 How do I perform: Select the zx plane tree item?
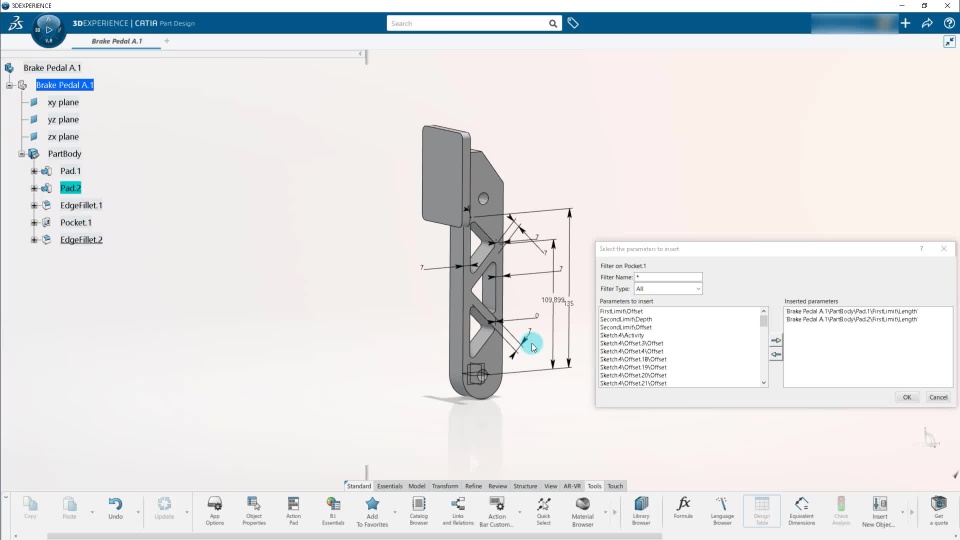(63, 137)
